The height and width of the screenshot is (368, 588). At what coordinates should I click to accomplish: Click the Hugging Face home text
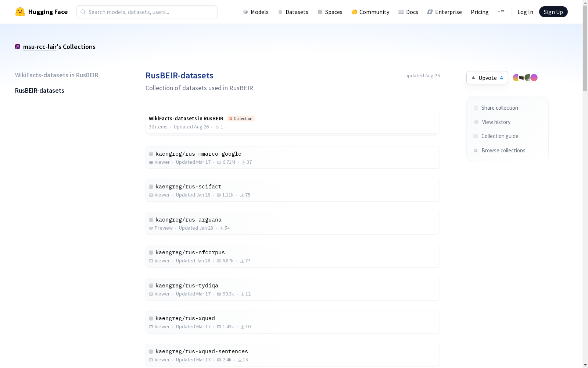pyautogui.click(x=48, y=12)
